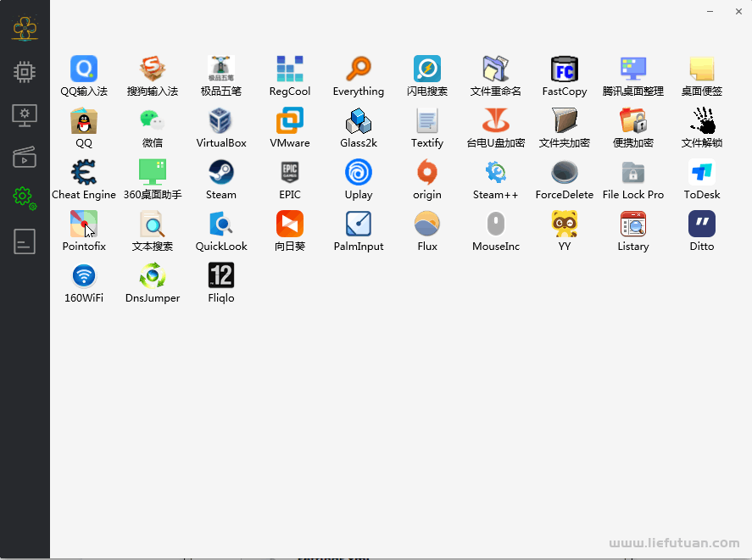Image resolution: width=752 pixels, height=560 pixels.
Task: Launch Flux
Action: point(426,224)
